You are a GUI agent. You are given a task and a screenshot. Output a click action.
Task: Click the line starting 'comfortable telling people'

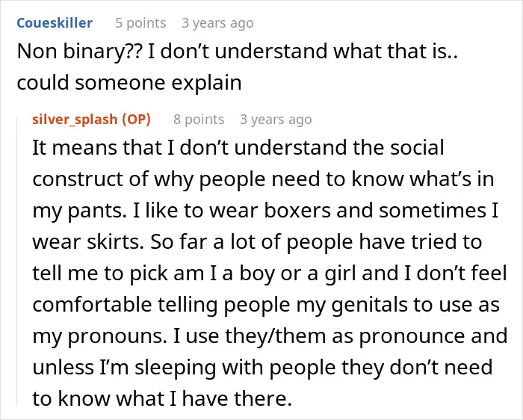point(266,305)
